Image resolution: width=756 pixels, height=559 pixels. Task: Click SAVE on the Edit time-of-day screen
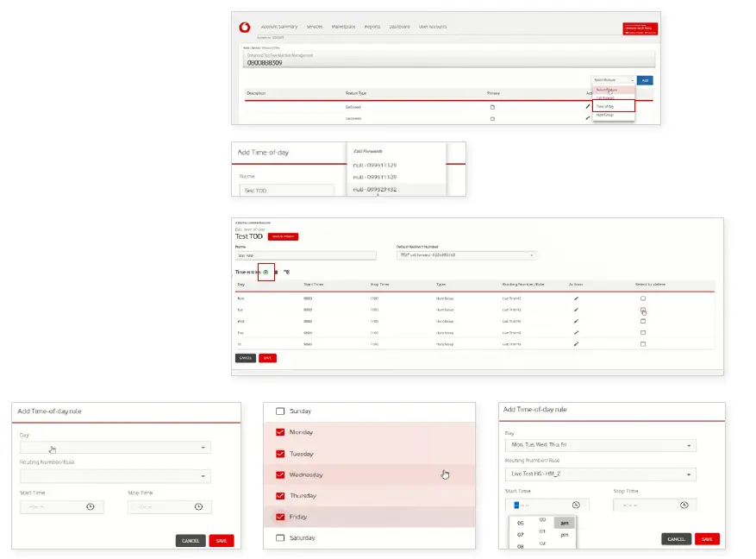click(267, 358)
